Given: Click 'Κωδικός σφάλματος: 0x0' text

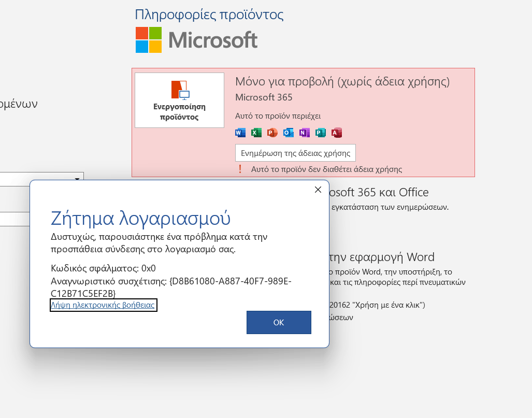Looking at the screenshot, I should 103,268.
